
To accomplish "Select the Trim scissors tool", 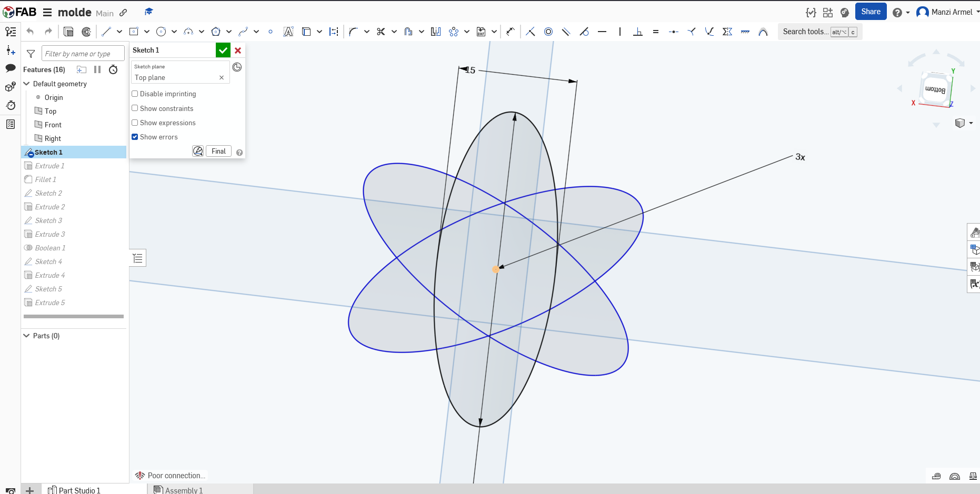I will pos(381,32).
